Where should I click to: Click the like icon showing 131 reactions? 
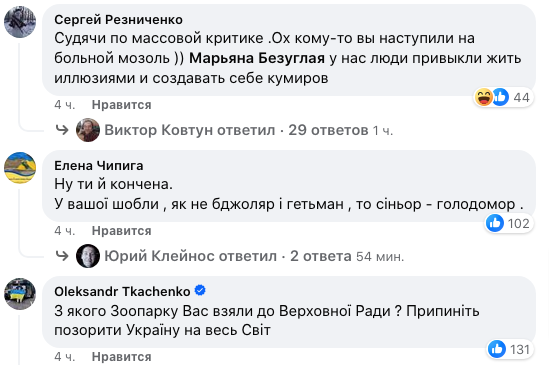pyautogui.click(x=496, y=349)
